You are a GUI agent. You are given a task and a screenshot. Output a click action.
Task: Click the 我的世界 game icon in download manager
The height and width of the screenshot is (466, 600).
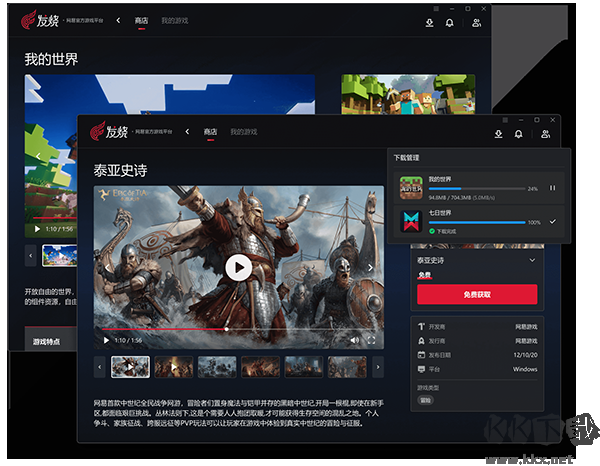[x=411, y=188]
